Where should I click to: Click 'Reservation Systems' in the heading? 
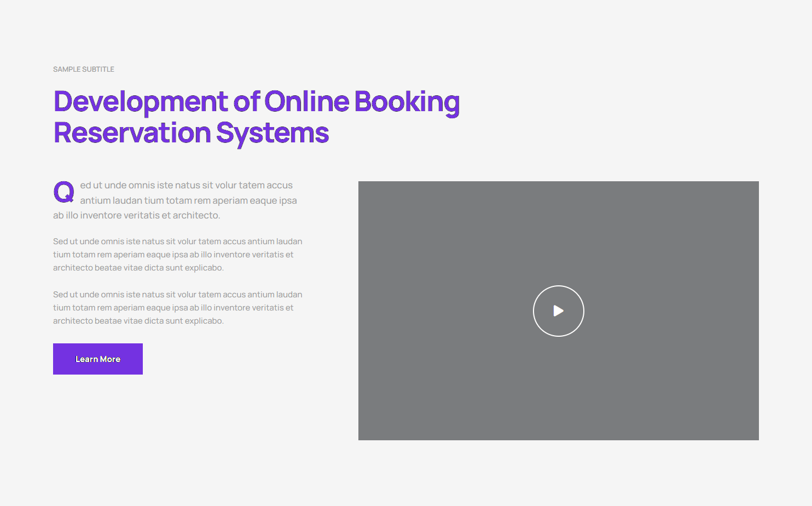[191, 133]
